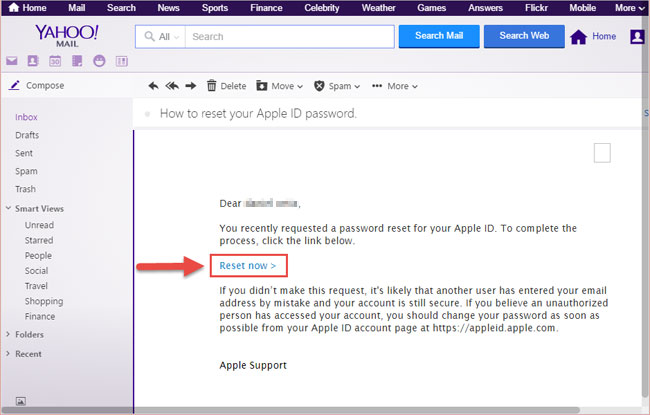The image size is (650, 415).
Task: Click the Search Web button
Action: [x=524, y=36]
